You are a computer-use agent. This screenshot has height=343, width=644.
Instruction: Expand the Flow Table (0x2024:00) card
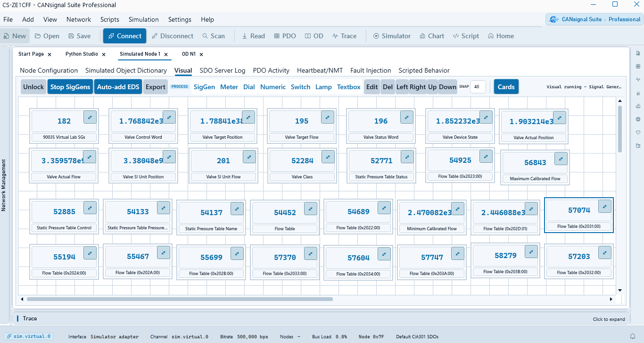[x=90, y=253]
